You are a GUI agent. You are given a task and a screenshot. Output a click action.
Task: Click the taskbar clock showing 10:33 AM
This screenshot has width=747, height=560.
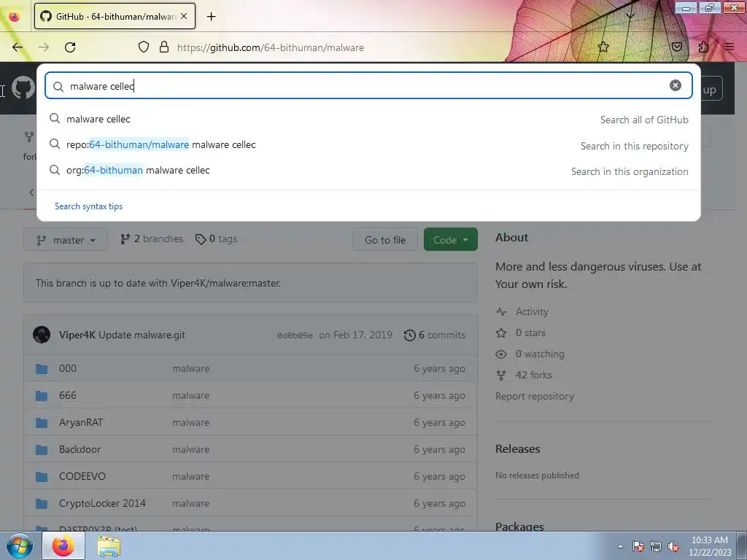[709, 546]
